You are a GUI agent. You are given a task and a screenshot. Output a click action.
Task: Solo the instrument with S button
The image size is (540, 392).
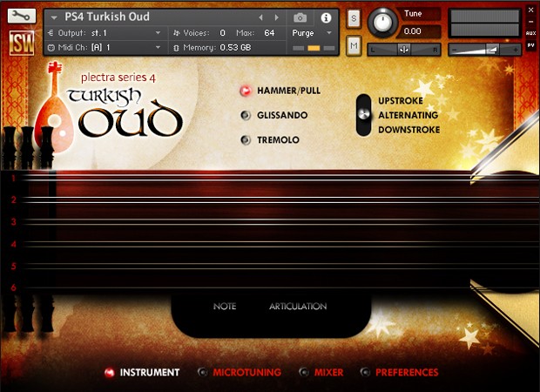tap(354, 18)
